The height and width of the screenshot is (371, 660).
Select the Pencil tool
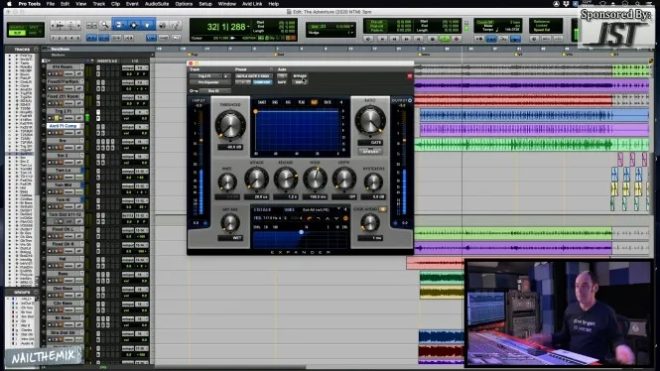pos(176,26)
